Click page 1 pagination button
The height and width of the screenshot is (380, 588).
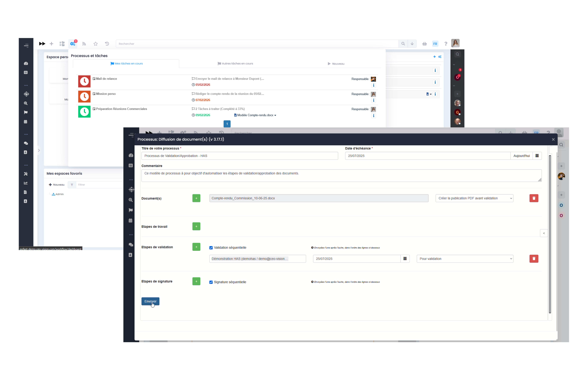click(227, 124)
